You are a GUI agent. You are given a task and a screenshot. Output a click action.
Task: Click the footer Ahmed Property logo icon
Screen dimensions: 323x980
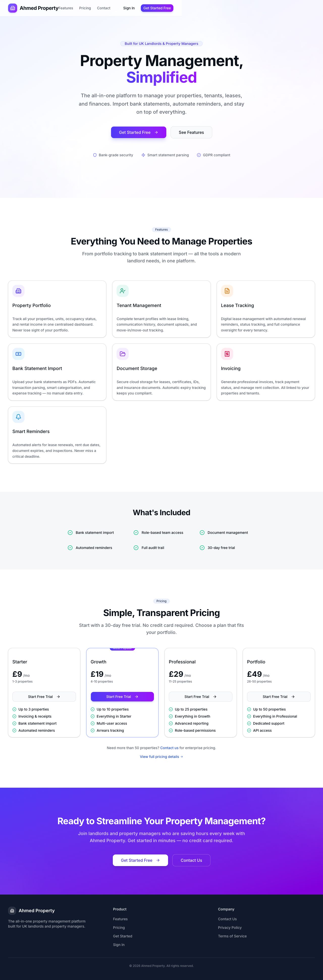click(12, 910)
